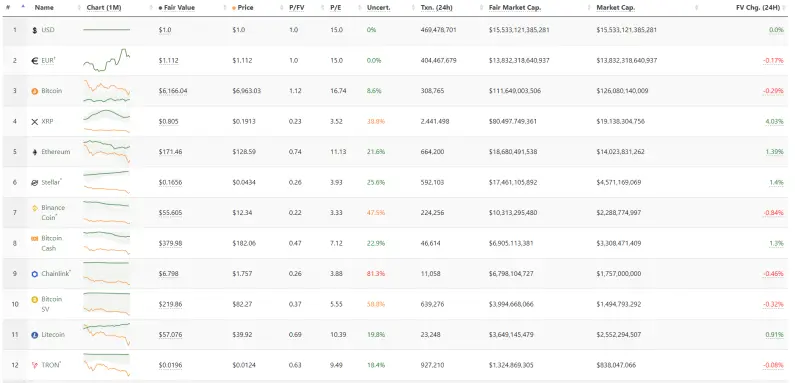Click Ethereum fair value $171.46
This screenshot has width=795, height=383.
point(170,152)
